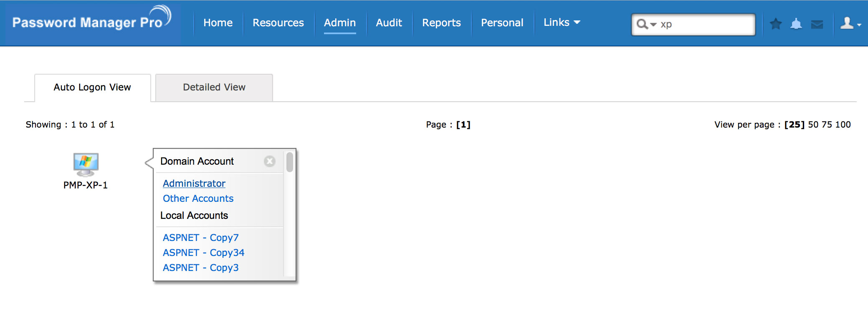Image resolution: width=868 pixels, height=316 pixels.
Task: Click the accounts popup scrollbar thumb
Action: coord(290,162)
